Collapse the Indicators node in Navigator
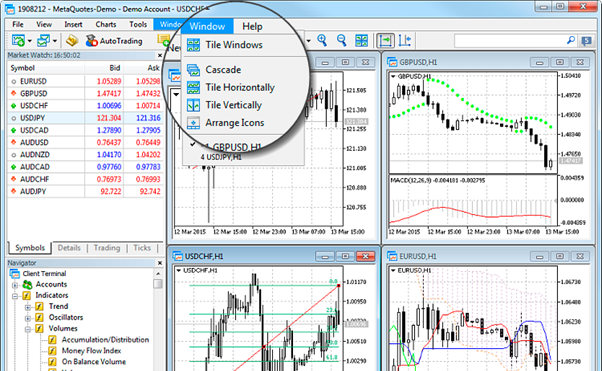 click(15, 296)
